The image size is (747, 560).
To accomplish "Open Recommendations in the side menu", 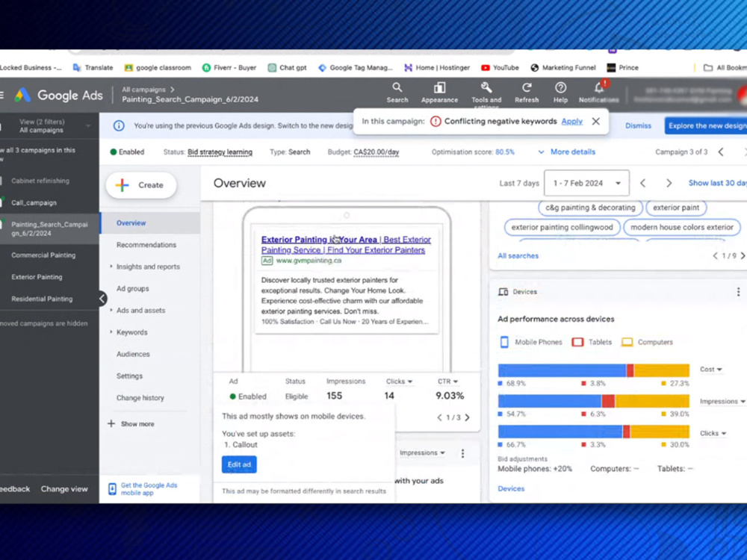I will [x=146, y=245].
